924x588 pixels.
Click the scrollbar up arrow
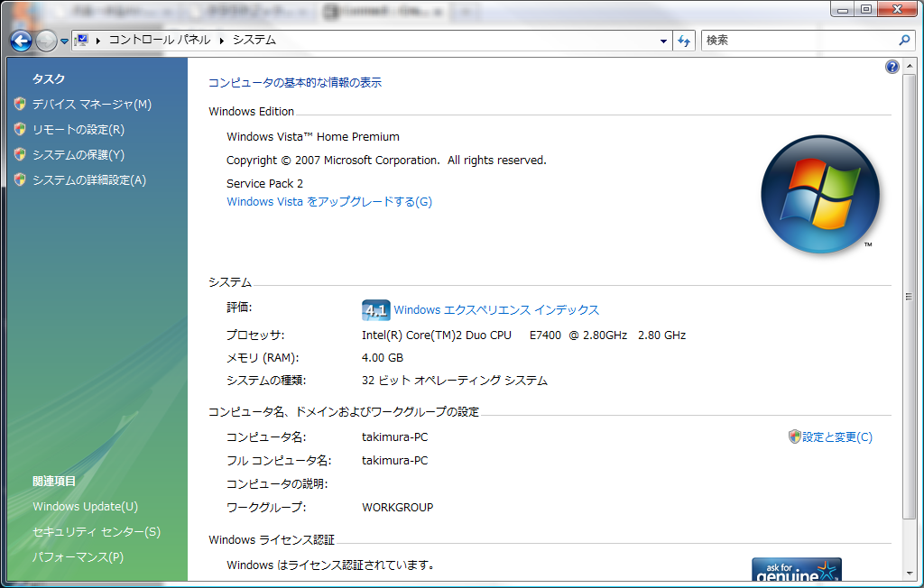pyautogui.click(x=910, y=66)
